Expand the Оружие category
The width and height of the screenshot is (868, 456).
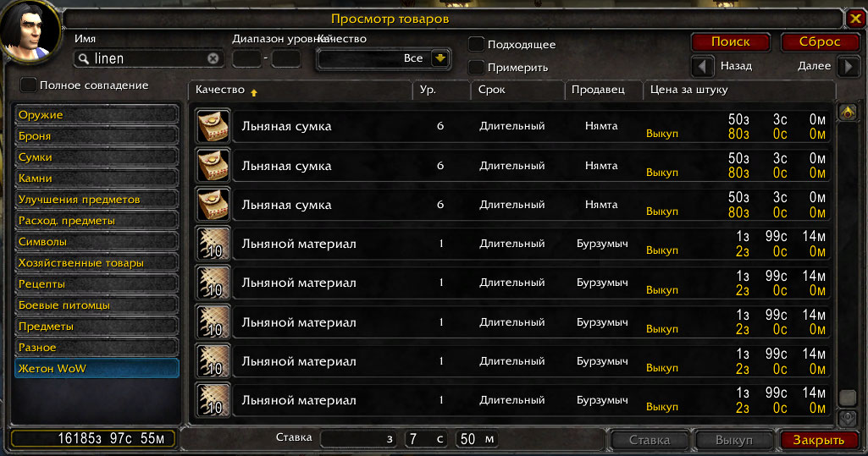coord(97,115)
